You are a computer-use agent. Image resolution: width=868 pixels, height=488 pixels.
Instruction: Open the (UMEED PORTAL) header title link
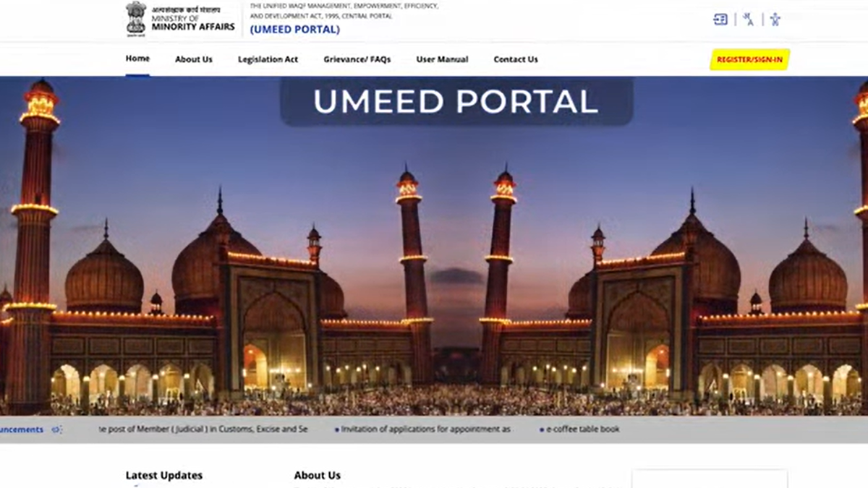tap(294, 30)
